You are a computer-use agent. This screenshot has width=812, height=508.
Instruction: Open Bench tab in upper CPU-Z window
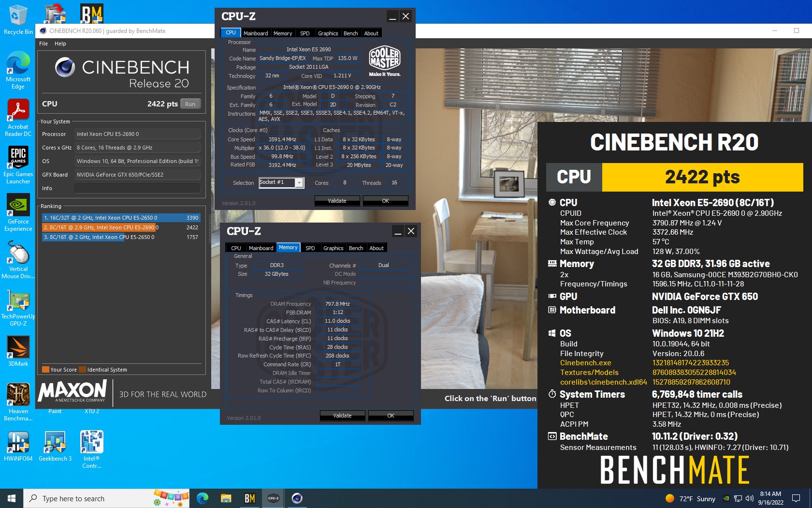tap(351, 33)
